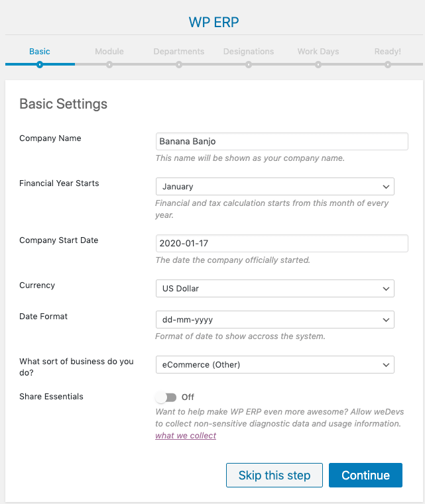Click the WP ERP title link
The width and height of the screenshot is (425, 504).
213,22
